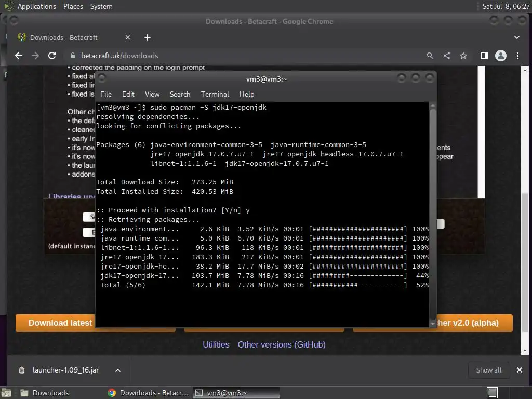This screenshot has height=399, width=532.
Task: Click the Chrome page vertical scrollbar thumb
Action: [525, 263]
